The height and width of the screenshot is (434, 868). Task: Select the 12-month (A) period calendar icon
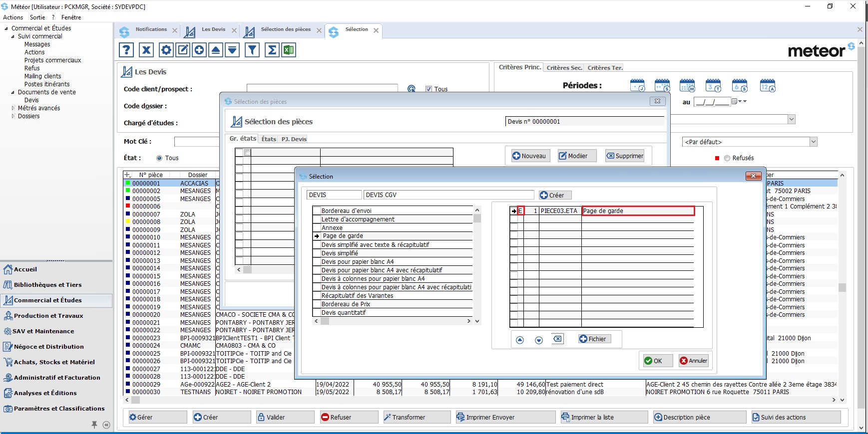[768, 86]
